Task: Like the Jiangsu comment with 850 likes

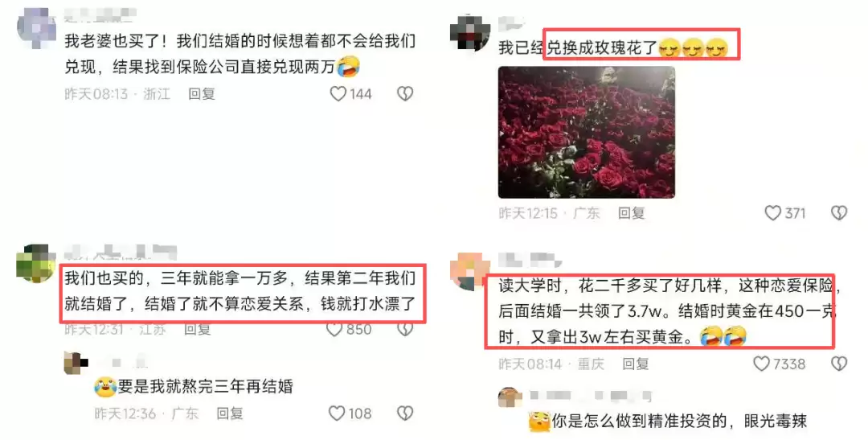Action: tap(334, 329)
